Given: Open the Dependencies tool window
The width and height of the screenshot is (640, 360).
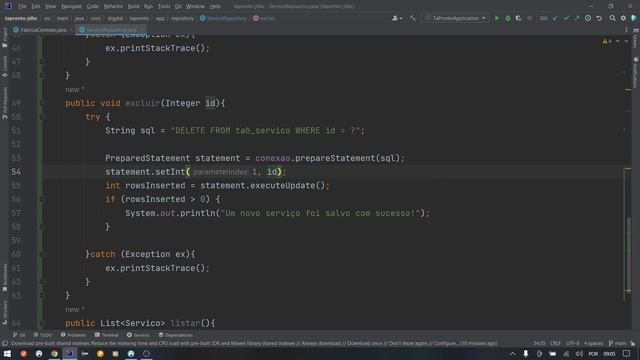Looking at the screenshot, I should click(x=176, y=335).
